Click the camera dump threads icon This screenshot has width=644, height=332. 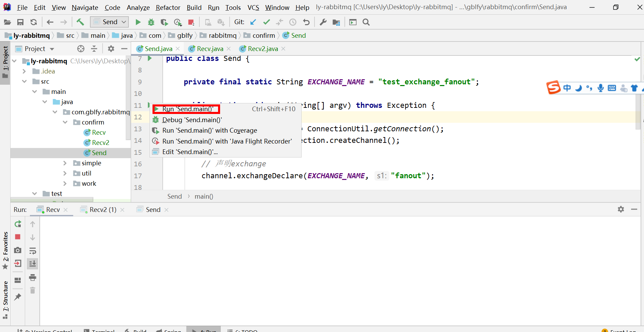click(18, 250)
